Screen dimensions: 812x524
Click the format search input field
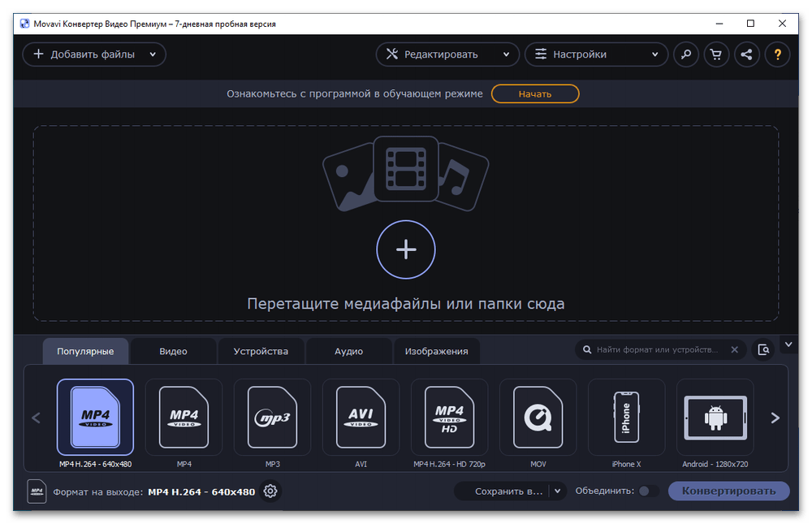point(656,350)
